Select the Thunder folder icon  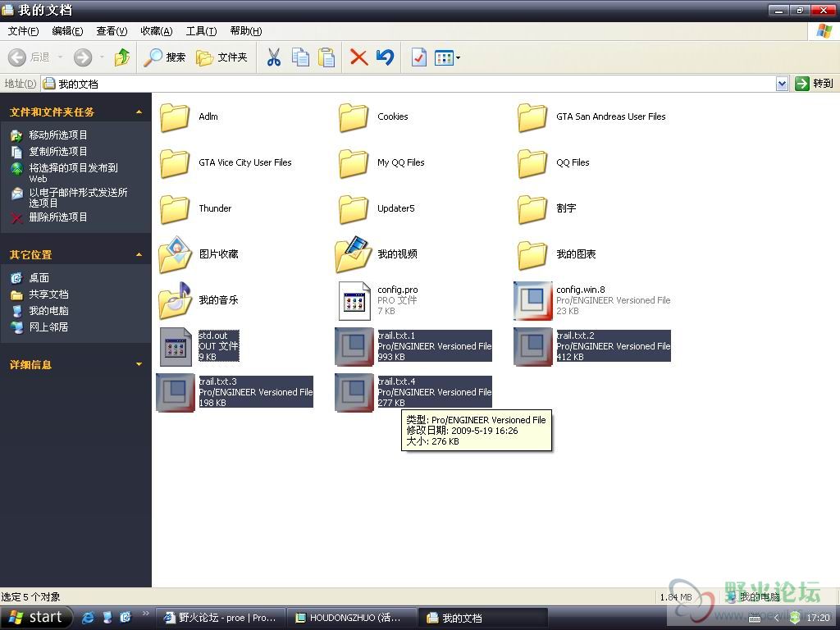click(175, 209)
